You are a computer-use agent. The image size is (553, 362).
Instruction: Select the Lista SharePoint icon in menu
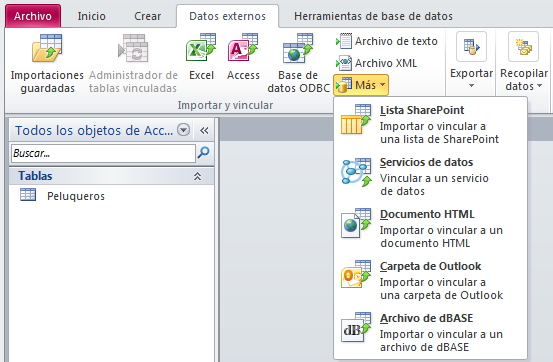[356, 119]
